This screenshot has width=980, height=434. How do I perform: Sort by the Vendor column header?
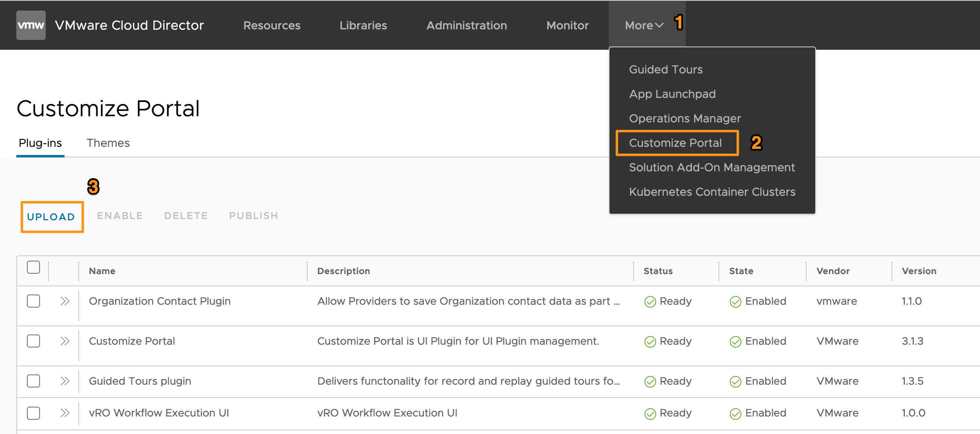click(x=833, y=271)
